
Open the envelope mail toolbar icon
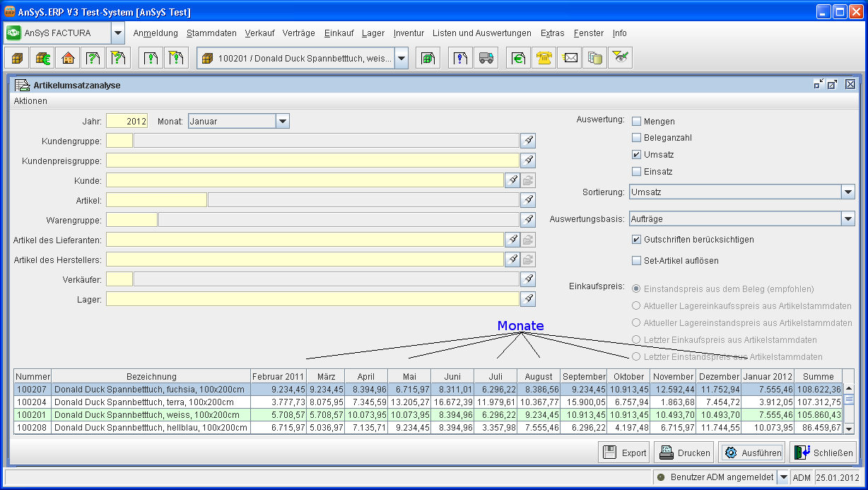(569, 59)
